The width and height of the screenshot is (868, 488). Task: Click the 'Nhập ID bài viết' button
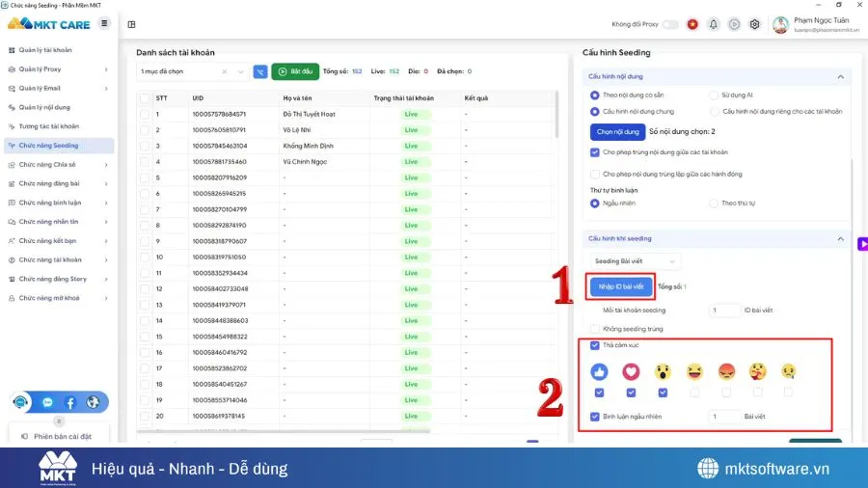click(620, 286)
